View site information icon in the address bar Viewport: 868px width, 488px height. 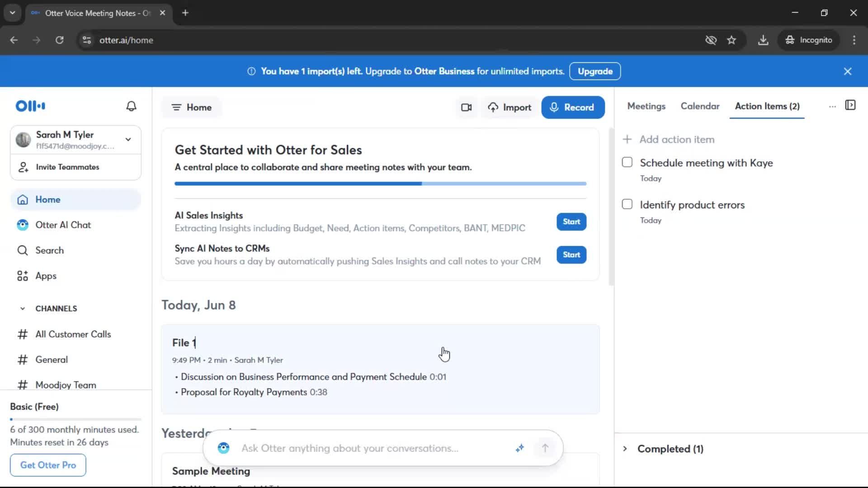87,40
